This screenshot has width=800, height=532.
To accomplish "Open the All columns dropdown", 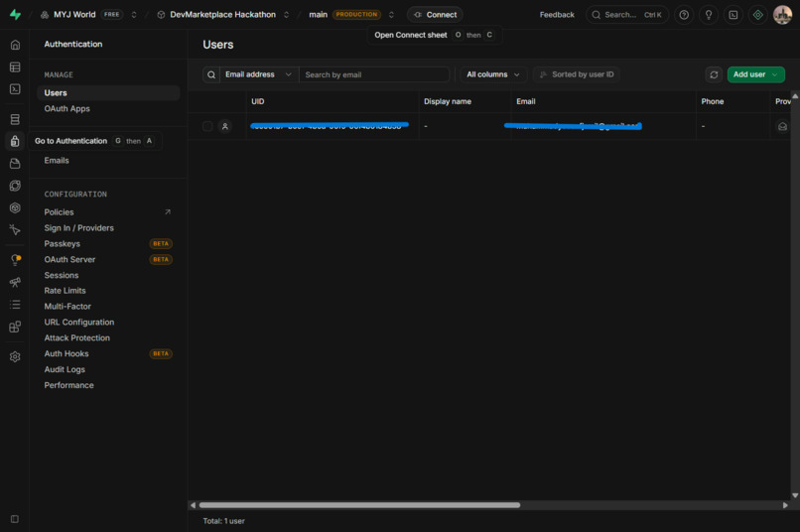I will (x=493, y=75).
